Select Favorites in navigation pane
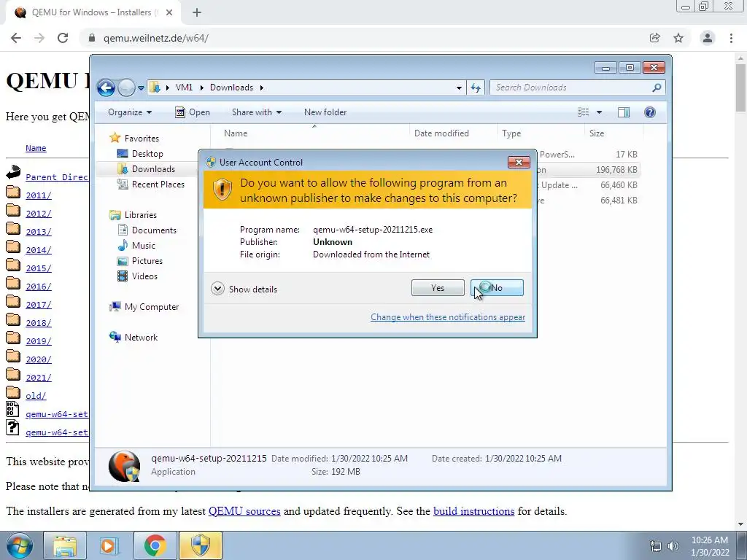Image resolution: width=747 pixels, height=560 pixels. pos(142,138)
